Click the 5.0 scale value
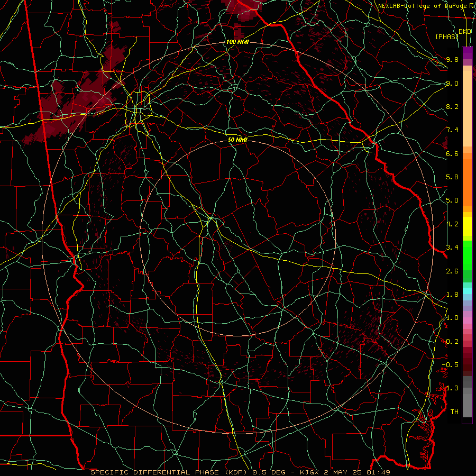 pyautogui.click(x=452, y=200)
